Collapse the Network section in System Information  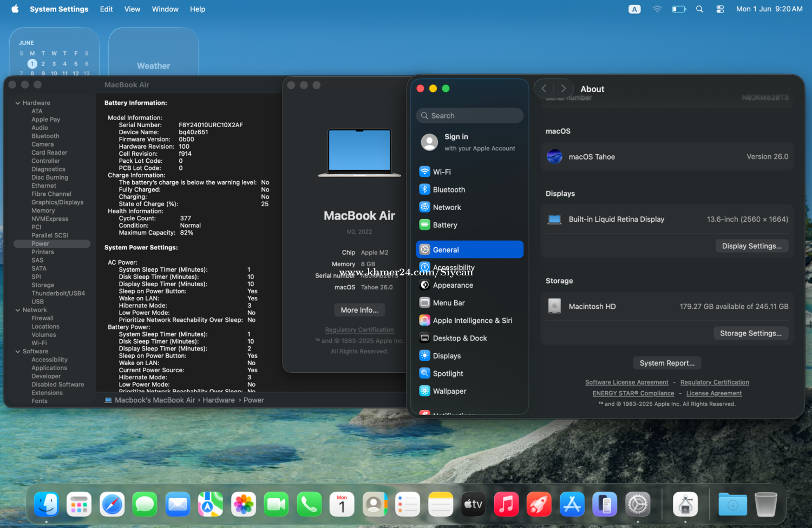point(18,310)
